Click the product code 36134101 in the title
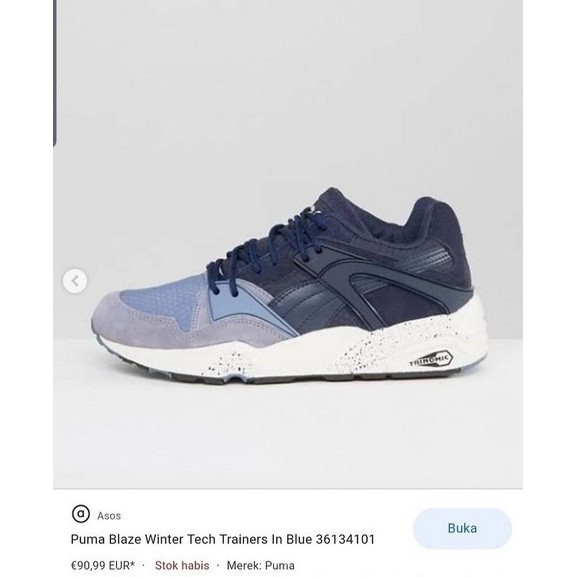This screenshot has width=577, height=577. coord(345,539)
